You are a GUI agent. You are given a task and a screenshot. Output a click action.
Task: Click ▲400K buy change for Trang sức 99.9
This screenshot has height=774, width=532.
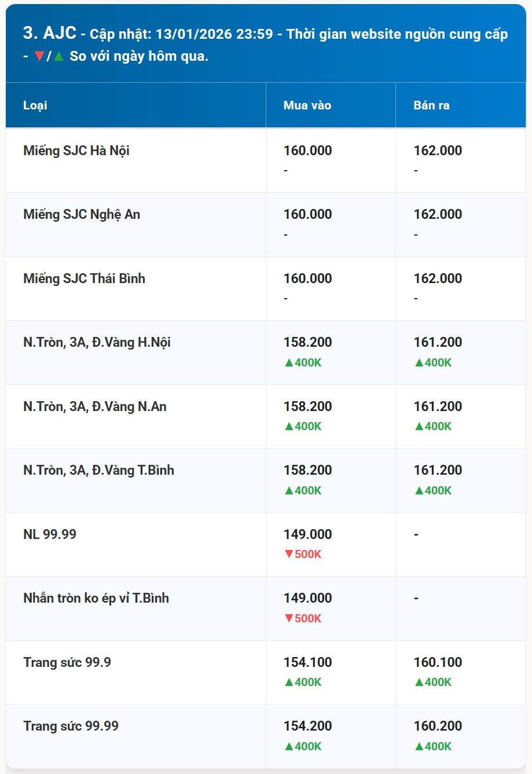click(303, 682)
